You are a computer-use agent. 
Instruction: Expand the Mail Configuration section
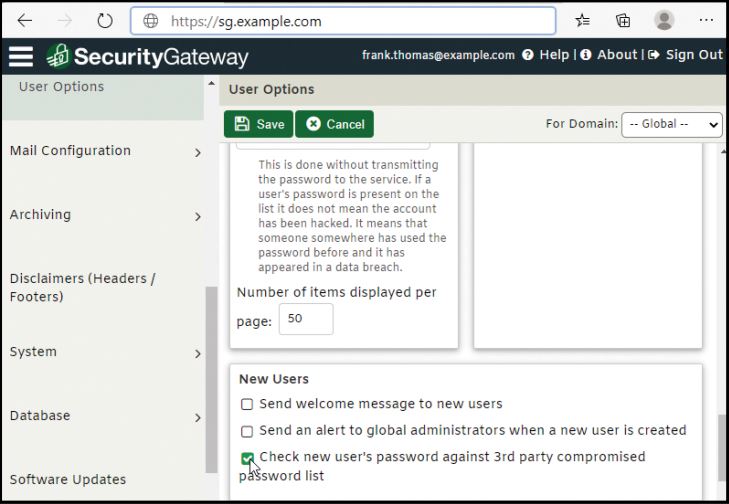click(x=106, y=151)
